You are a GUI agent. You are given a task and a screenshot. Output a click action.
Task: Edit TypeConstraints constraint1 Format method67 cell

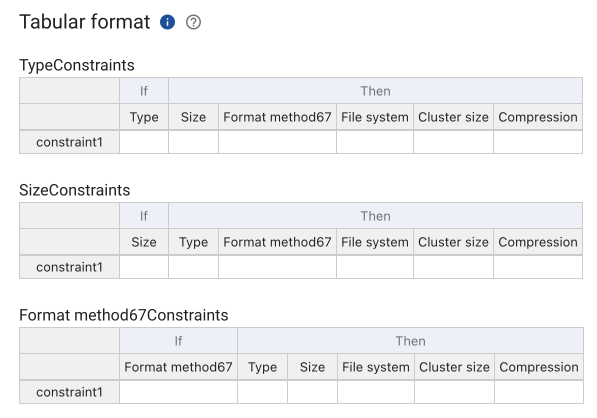pyautogui.click(x=278, y=142)
